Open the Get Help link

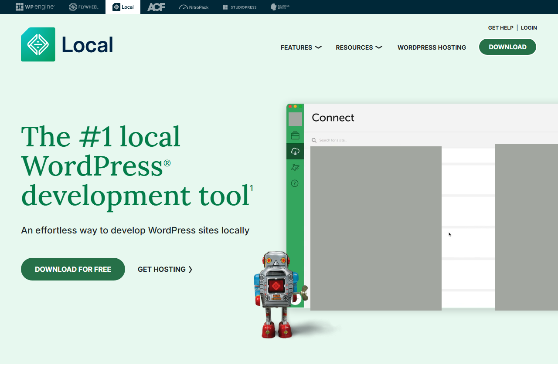(501, 28)
